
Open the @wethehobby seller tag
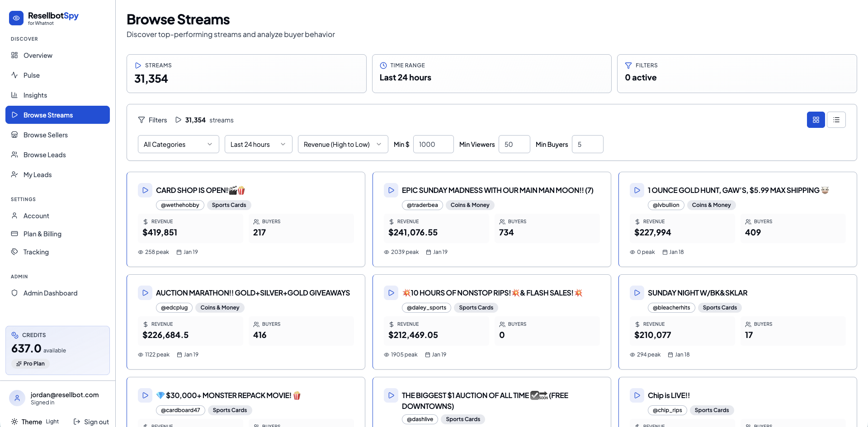[x=180, y=205]
